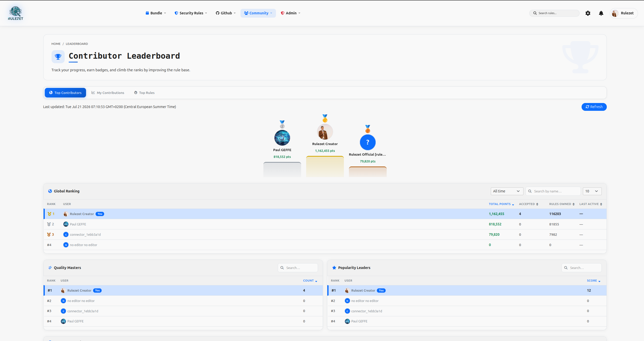
Task: Click the score 12 in Popularity Leaders
Action: pos(589,290)
